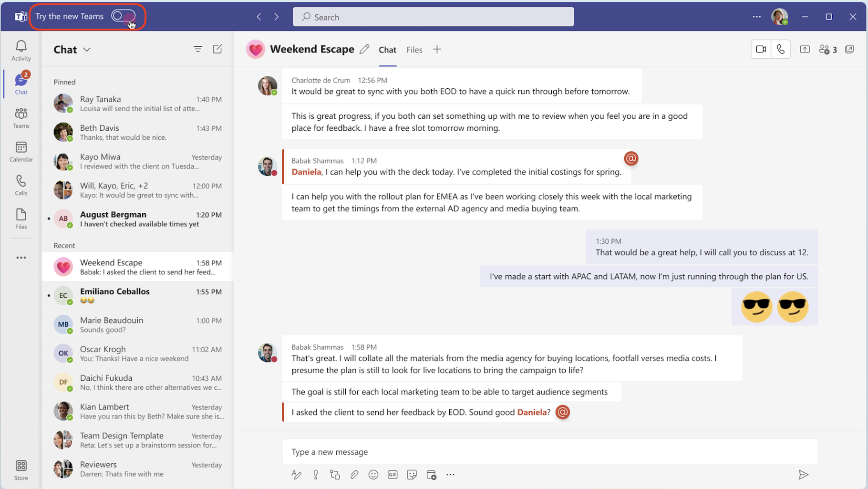Click Charlotte de Crum's avatar
868x489 pixels.
[x=268, y=85]
